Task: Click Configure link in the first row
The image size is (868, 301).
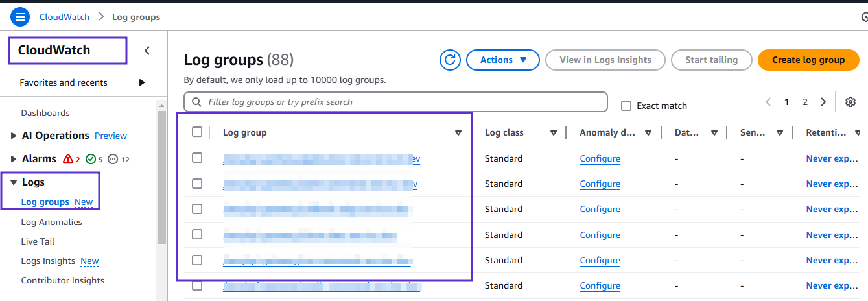Action: [600, 158]
